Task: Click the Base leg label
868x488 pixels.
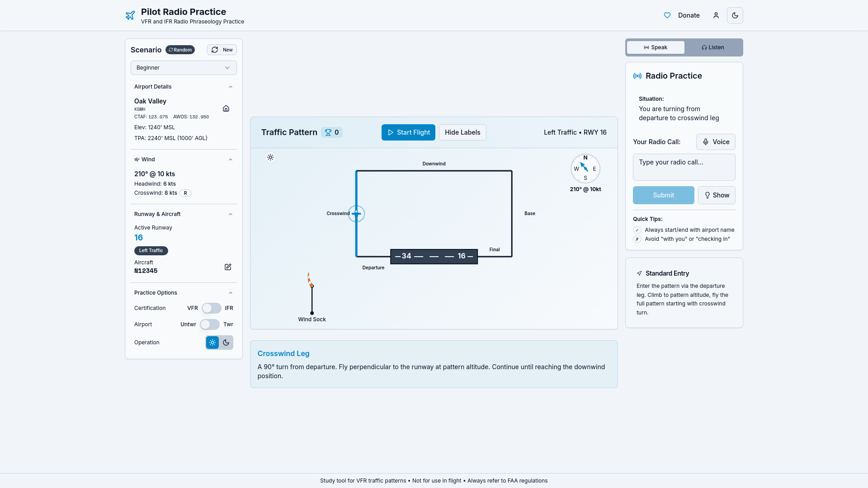Action: [530, 213]
